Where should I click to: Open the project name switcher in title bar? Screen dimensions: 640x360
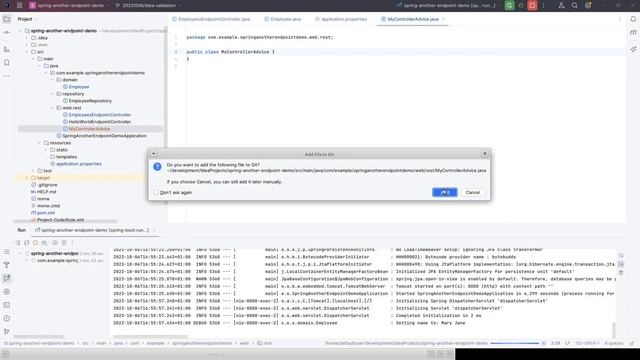point(69,5)
